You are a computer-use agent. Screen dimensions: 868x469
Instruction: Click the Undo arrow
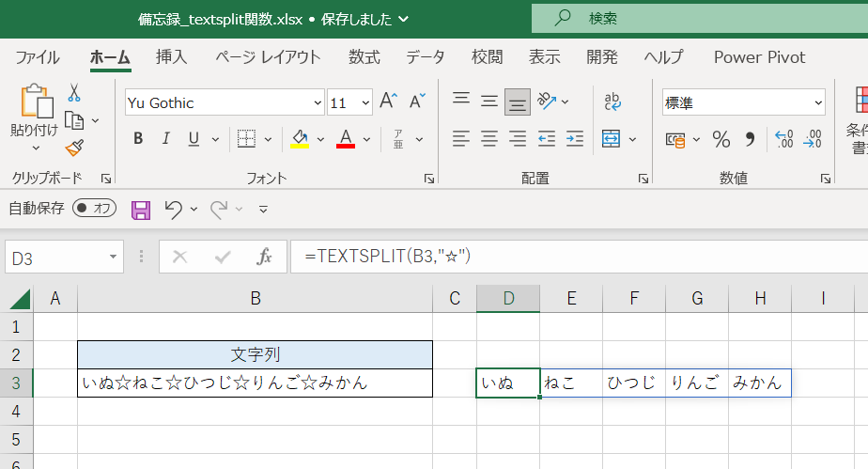173,210
